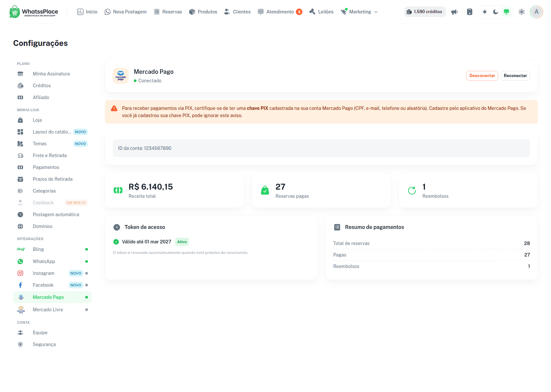Click the Prazos de Retirada calendar icon
The width and height of the screenshot is (551, 392).
click(20, 179)
